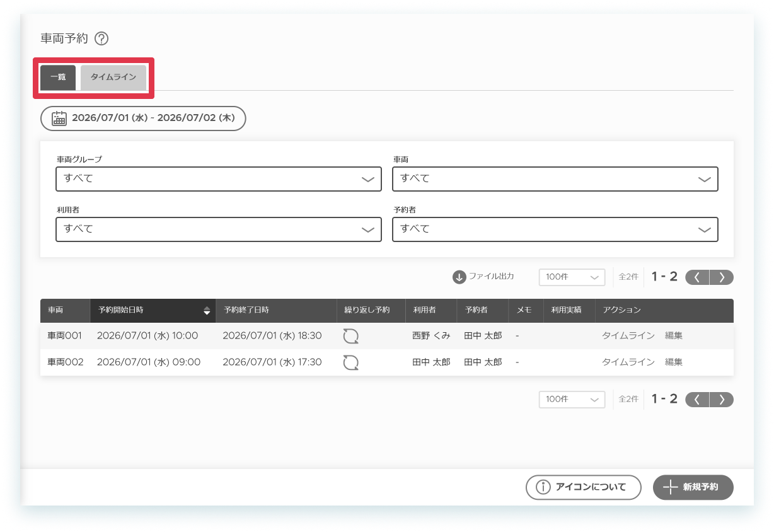The image size is (774, 532).
Task: Click the 繰り返し予約 column header
Action: [x=371, y=310]
